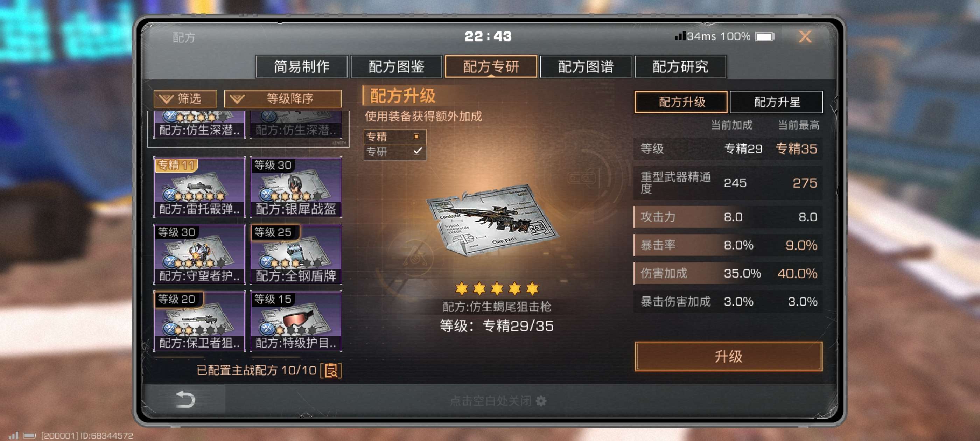
Task: Open the 筛选 filter dropdown
Action: point(185,99)
